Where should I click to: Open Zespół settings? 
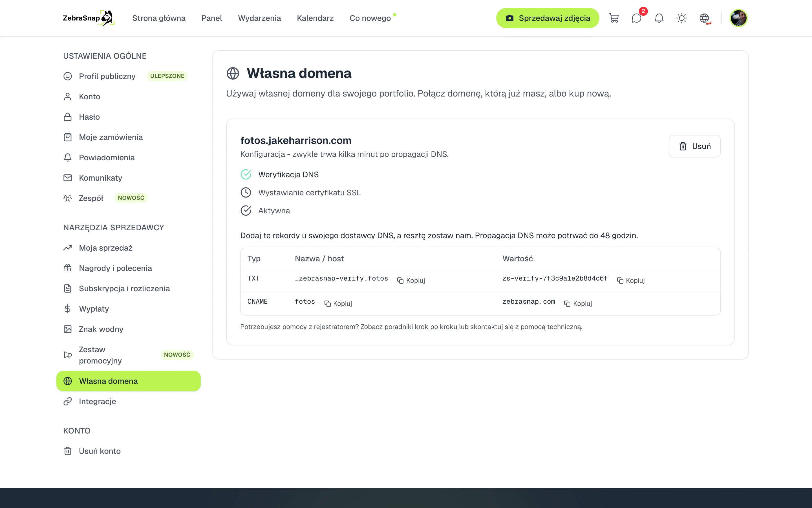129,198
